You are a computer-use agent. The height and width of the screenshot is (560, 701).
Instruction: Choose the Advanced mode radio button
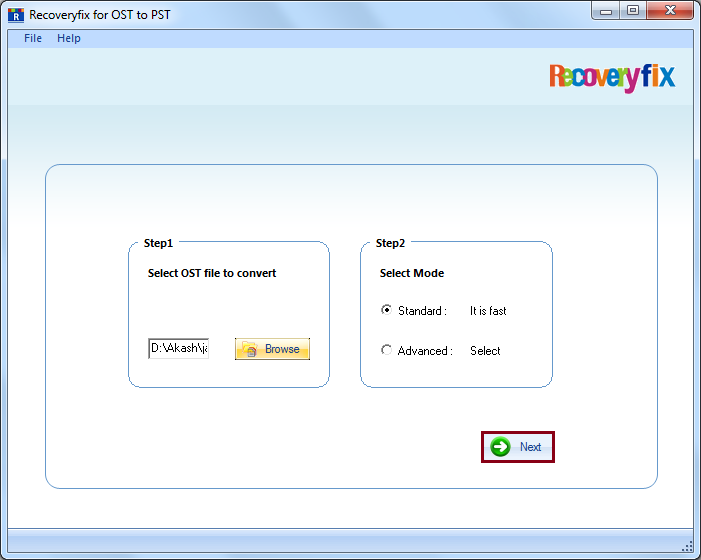coord(386,350)
